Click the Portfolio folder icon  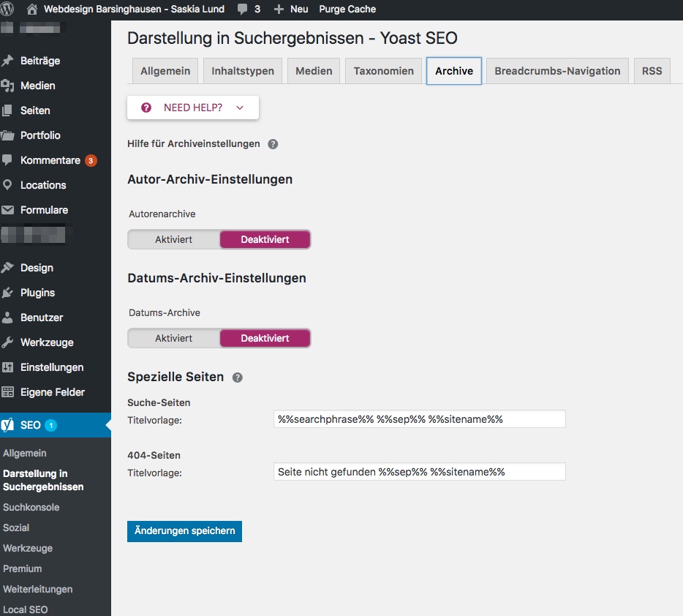coord(7,135)
